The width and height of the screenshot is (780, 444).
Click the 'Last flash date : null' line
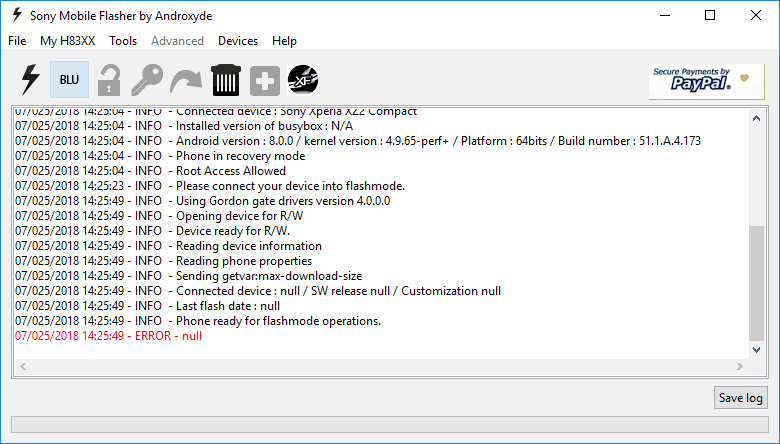147,306
